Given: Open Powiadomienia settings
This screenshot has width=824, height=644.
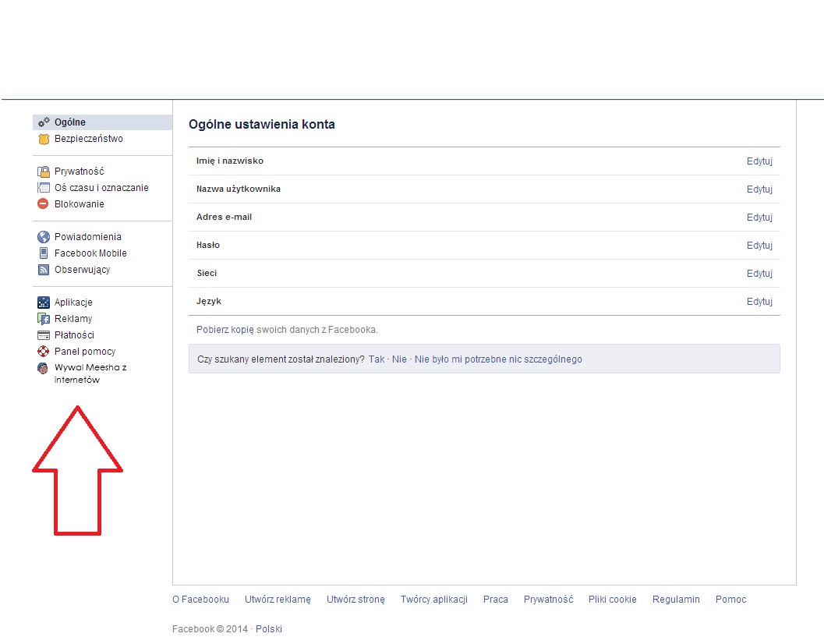Looking at the screenshot, I should coord(88,237).
